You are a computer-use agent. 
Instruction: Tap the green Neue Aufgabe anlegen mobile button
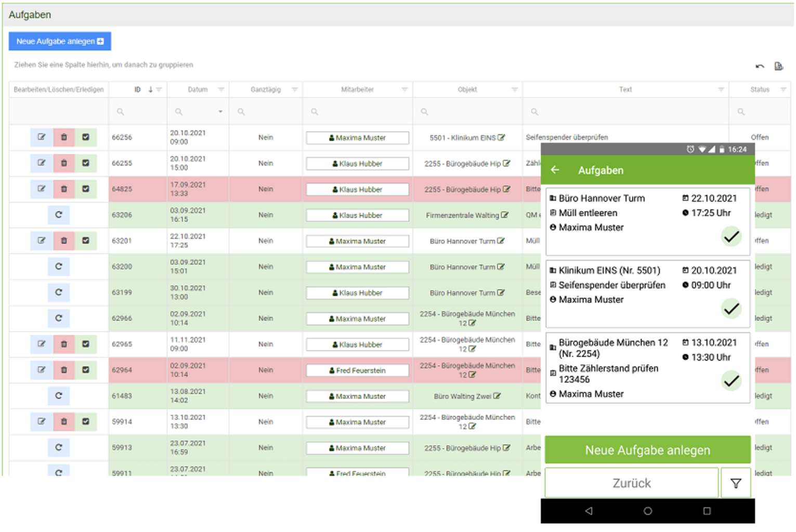(x=647, y=450)
